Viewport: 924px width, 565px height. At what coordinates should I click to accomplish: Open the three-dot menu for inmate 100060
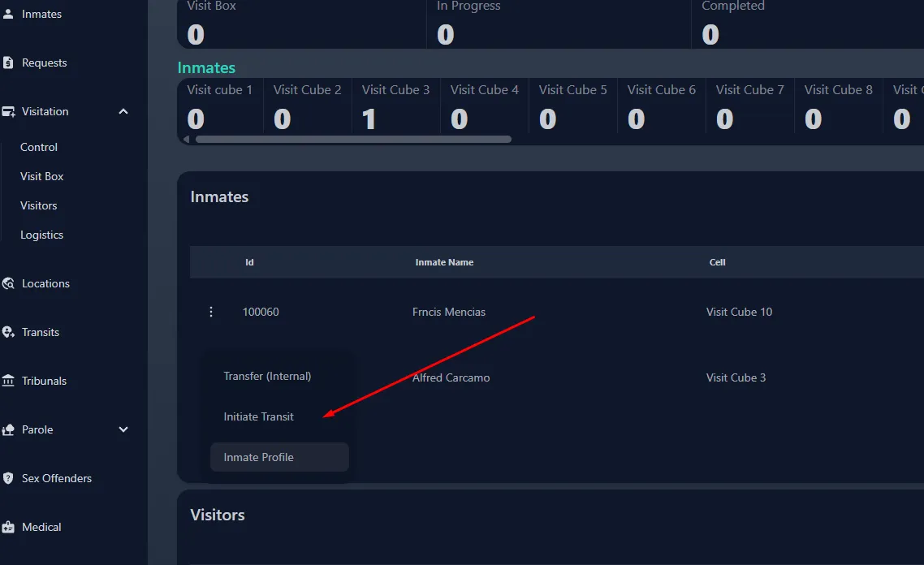[211, 312]
